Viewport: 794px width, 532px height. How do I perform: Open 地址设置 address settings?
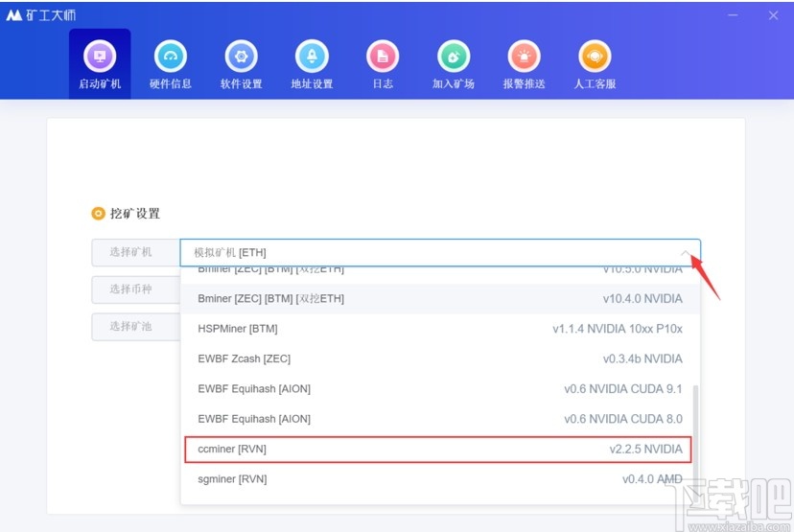[312, 65]
